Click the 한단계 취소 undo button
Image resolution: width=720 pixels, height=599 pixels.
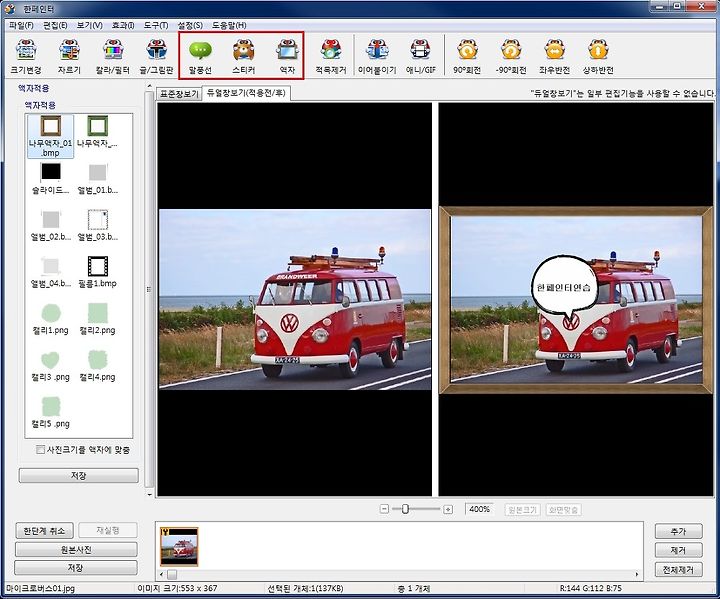tap(45, 531)
